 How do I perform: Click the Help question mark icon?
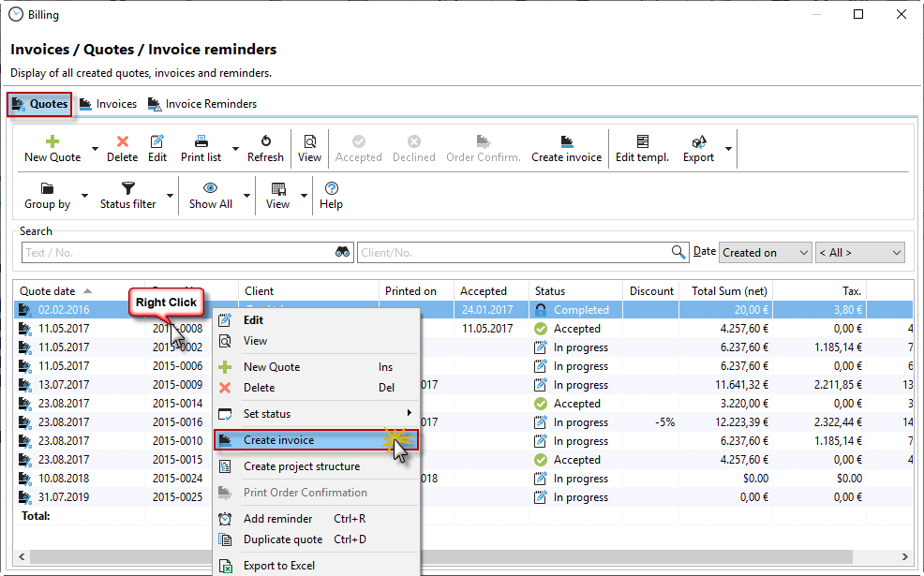331,188
